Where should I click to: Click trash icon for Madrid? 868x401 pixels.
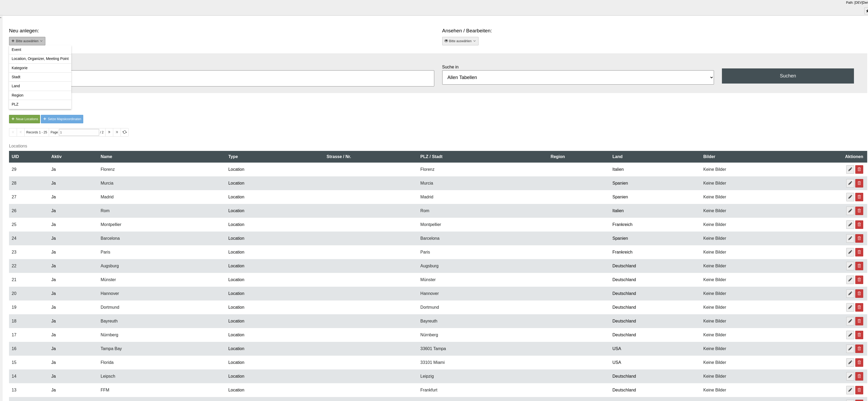pyautogui.click(x=859, y=197)
